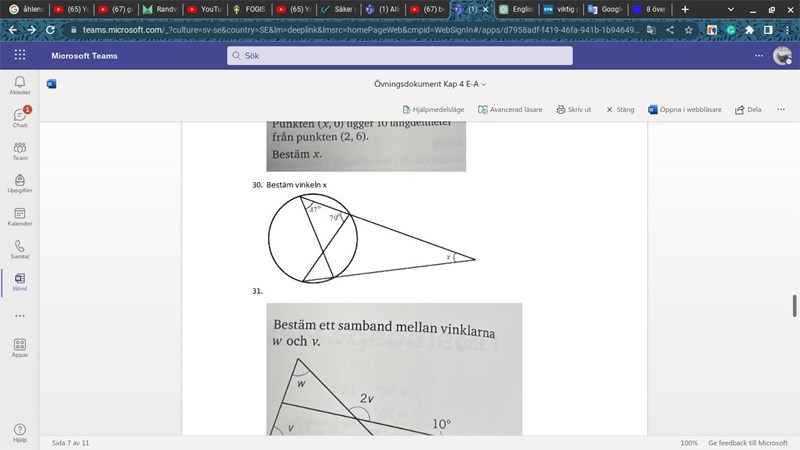Open Chat in the Teams sidebar
800x450 pixels.
(x=20, y=118)
